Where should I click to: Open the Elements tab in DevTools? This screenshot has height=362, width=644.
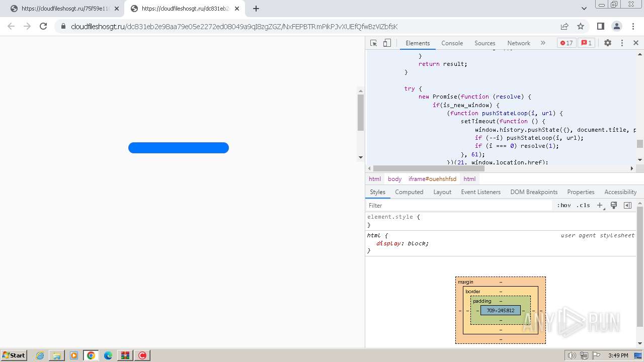point(418,43)
